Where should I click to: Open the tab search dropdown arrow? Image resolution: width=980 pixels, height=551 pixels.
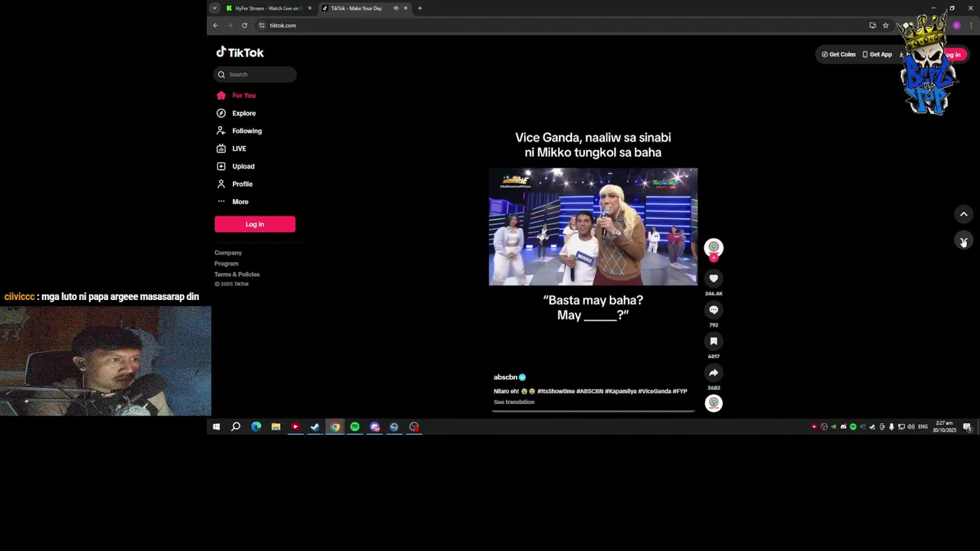(214, 8)
